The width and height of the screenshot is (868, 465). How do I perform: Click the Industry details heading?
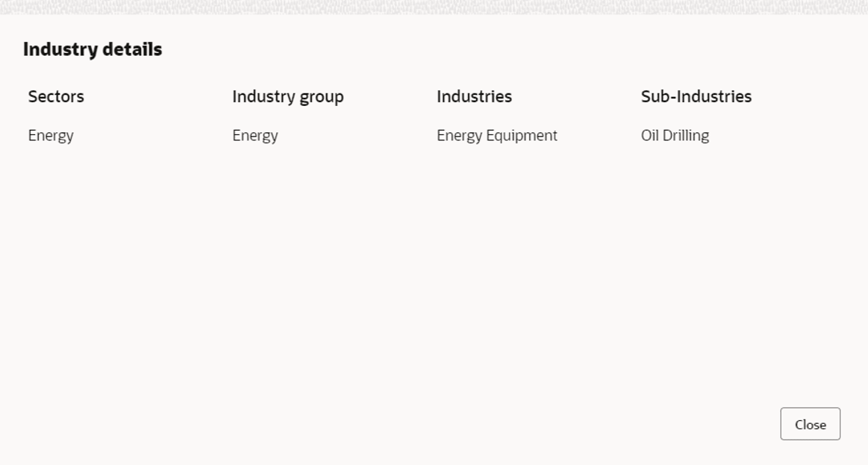[x=93, y=50]
